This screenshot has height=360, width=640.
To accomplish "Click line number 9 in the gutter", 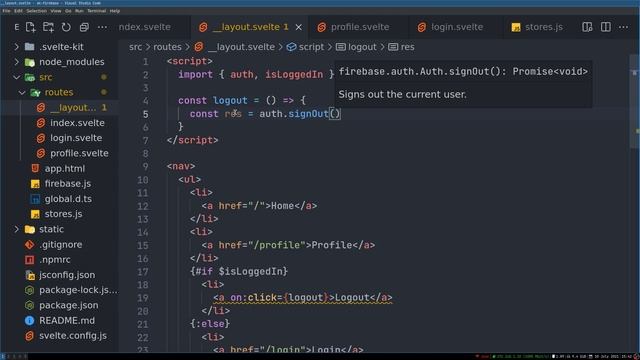I will [x=145, y=167].
